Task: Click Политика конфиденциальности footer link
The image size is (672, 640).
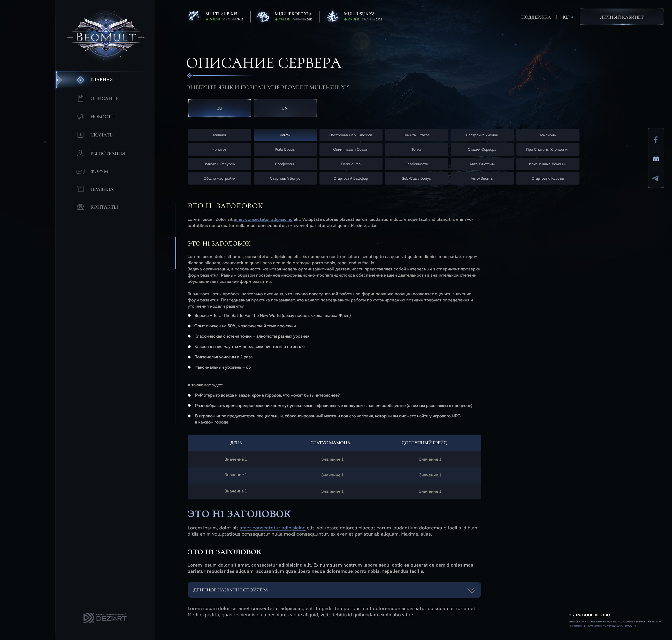Action: pos(611,626)
